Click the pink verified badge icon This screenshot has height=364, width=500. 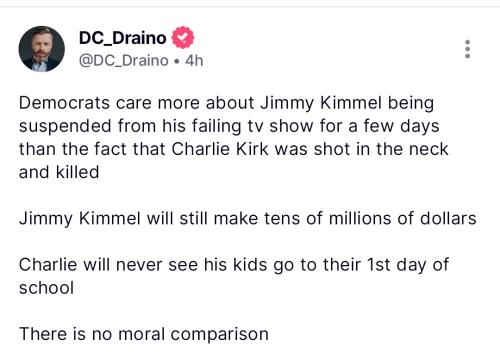[183, 37]
